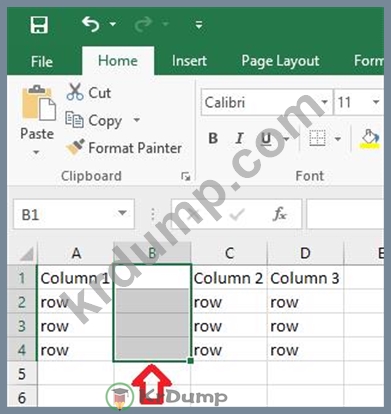Open the font size 11 dropdown
The width and height of the screenshot is (391, 414).
376,102
